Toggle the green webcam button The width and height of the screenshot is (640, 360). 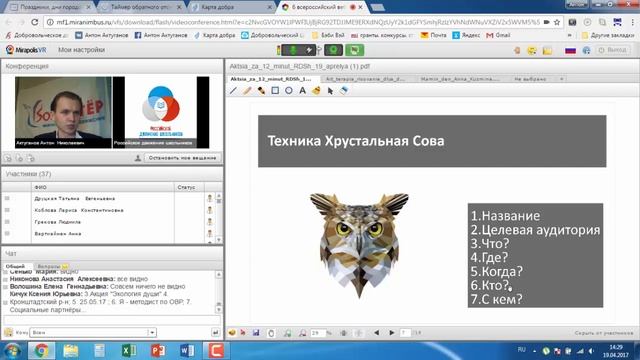(333, 50)
